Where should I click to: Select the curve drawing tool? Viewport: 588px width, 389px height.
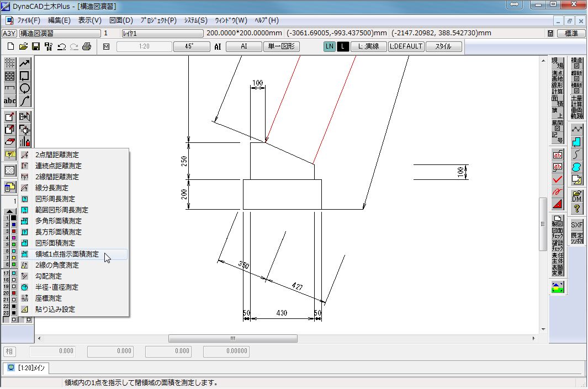point(25,101)
